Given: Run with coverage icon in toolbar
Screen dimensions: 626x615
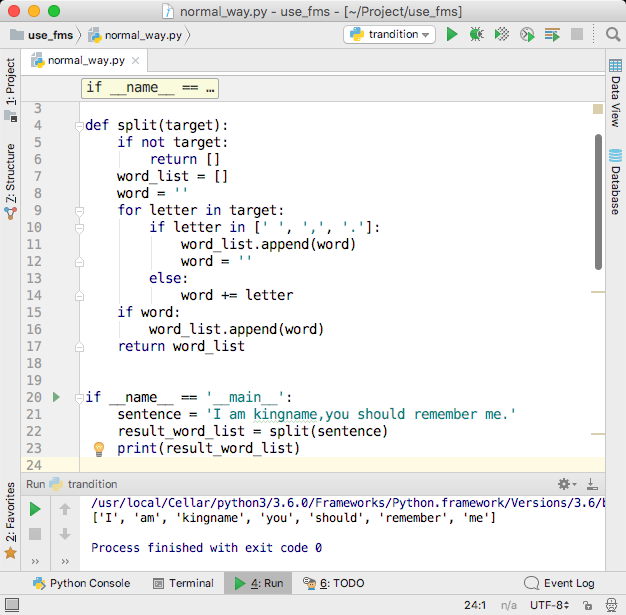Looking at the screenshot, I should (502, 35).
